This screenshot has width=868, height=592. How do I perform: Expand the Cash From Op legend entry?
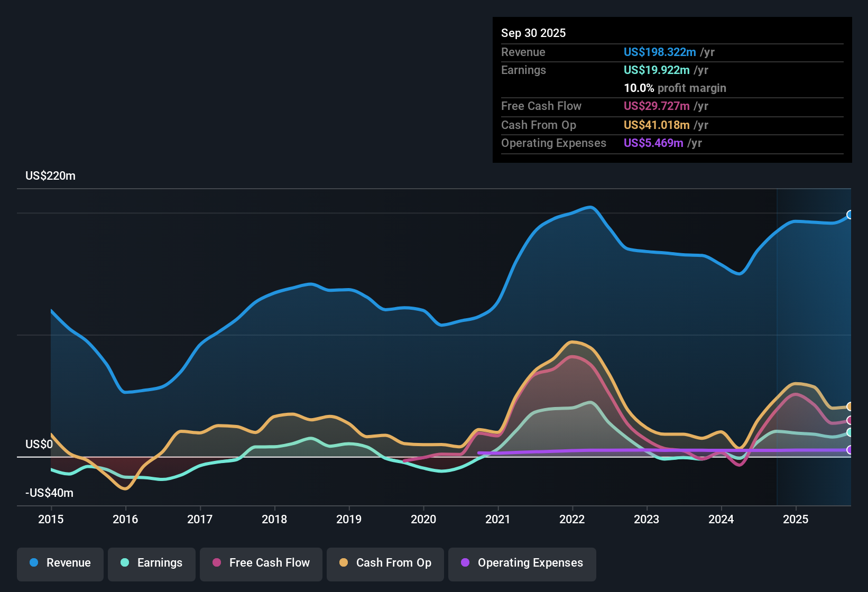[x=385, y=563]
